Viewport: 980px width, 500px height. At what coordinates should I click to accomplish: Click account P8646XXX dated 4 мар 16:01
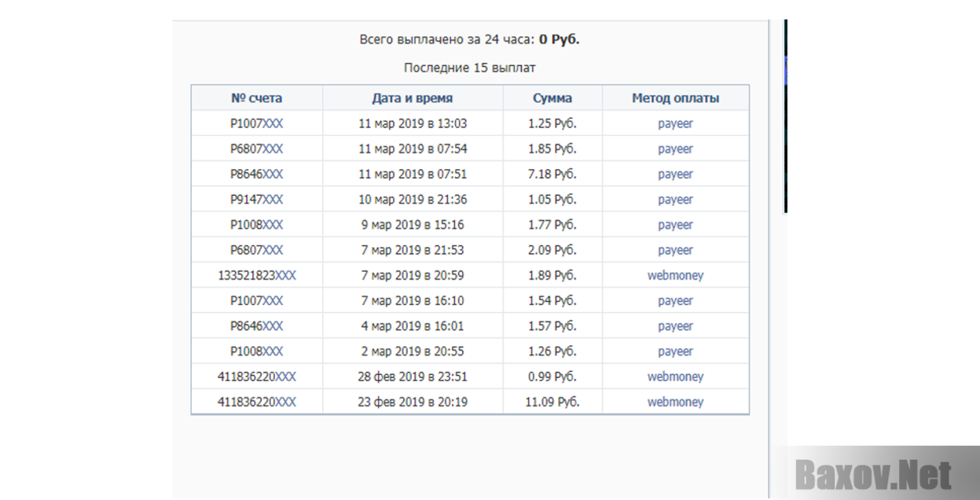tap(256, 326)
